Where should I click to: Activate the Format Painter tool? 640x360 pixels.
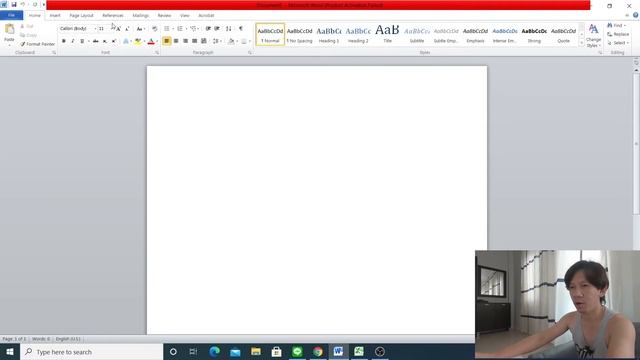point(38,44)
